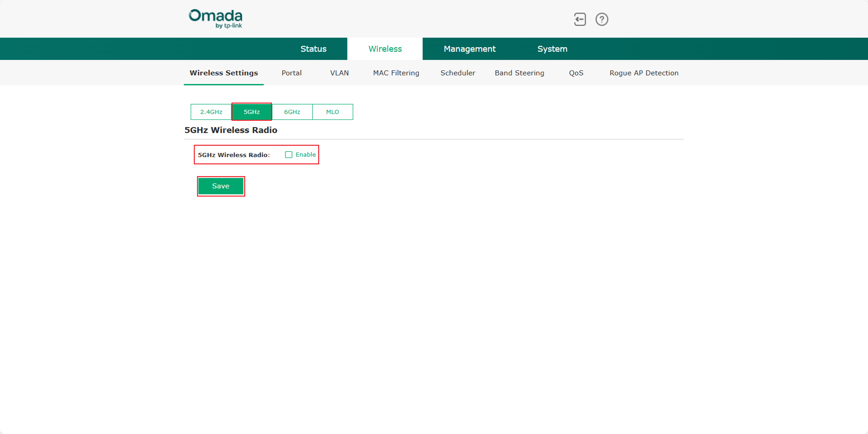
Task: Select the Wireless Settings sub-tab
Action: point(224,73)
